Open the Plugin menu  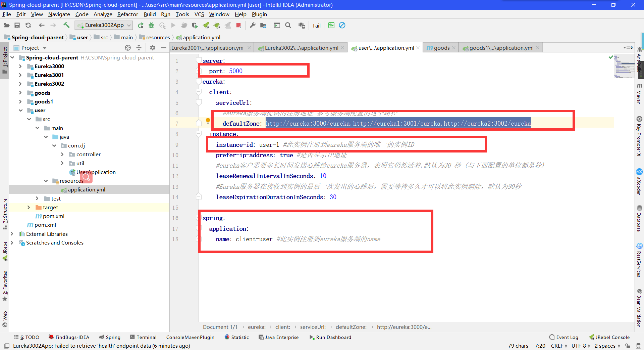[x=259, y=14]
